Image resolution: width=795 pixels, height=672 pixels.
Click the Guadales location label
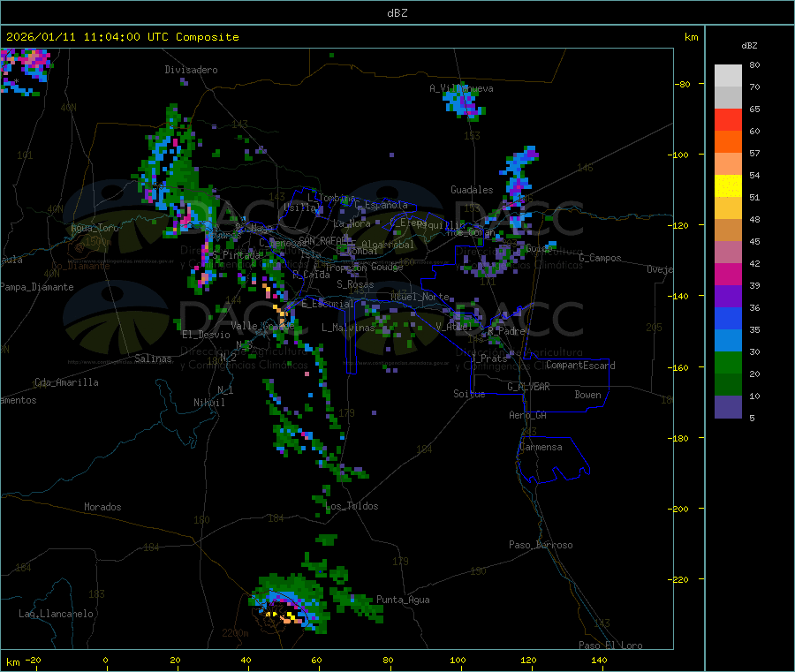[472, 190]
